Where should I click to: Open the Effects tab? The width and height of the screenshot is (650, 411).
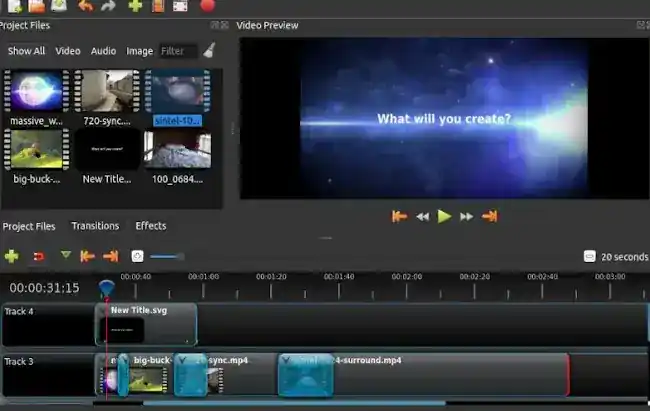pyautogui.click(x=151, y=226)
